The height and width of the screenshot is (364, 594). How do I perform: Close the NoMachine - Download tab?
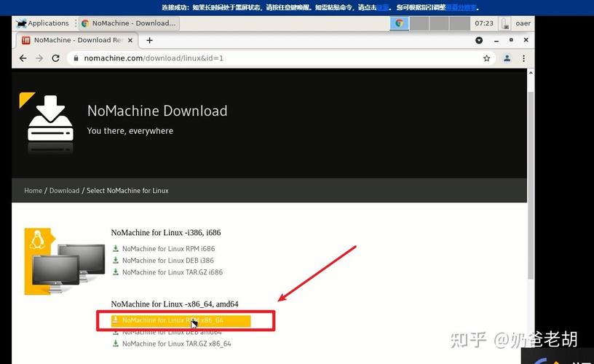130,40
